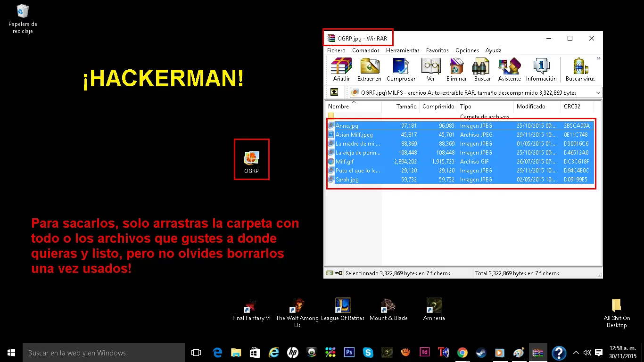The width and height of the screenshot is (644, 362).
Task: Sort by the Modificado column header
Action: [x=537, y=107]
